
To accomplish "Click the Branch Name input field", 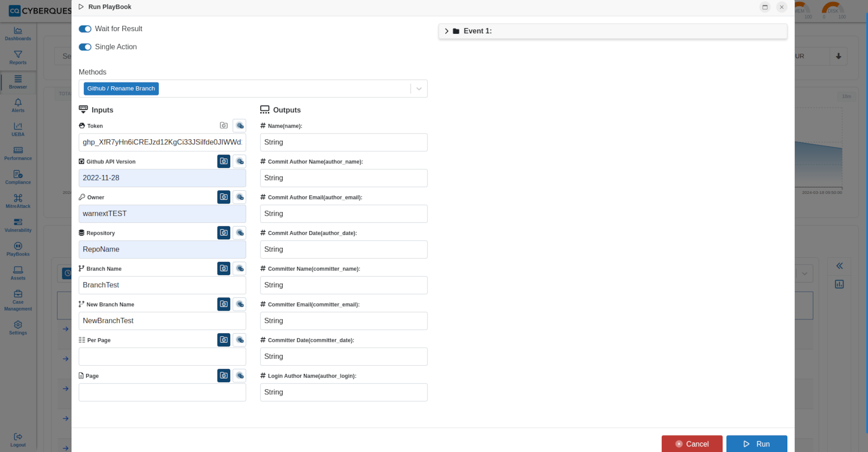I will tap(162, 285).
